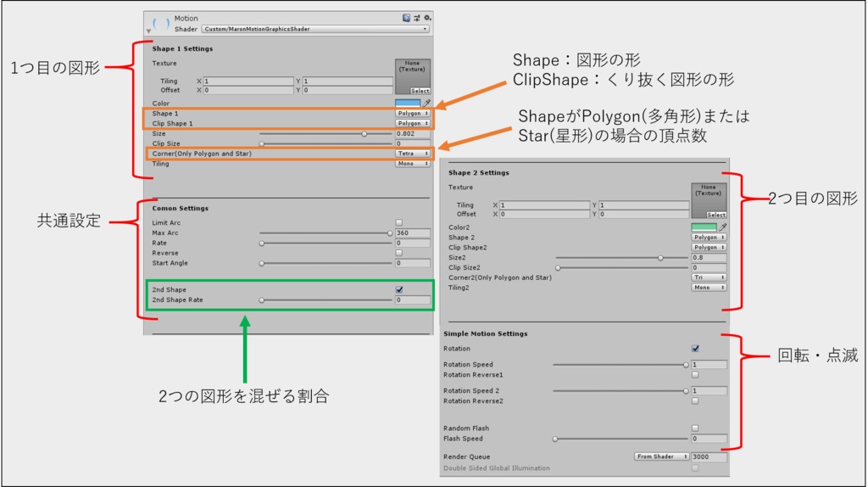Click Shape 1 Offset X field
This screenshot has width=868, height=487.
[x=248, y=90]
